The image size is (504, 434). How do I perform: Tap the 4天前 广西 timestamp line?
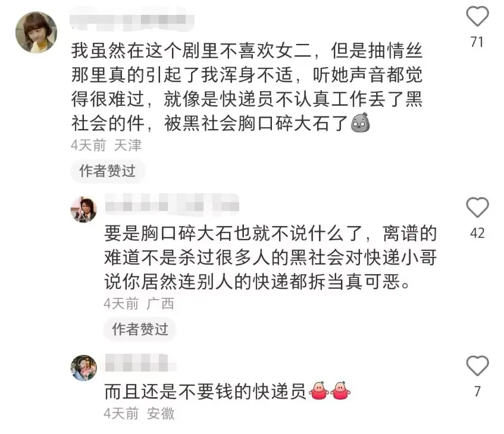[139, 304]
